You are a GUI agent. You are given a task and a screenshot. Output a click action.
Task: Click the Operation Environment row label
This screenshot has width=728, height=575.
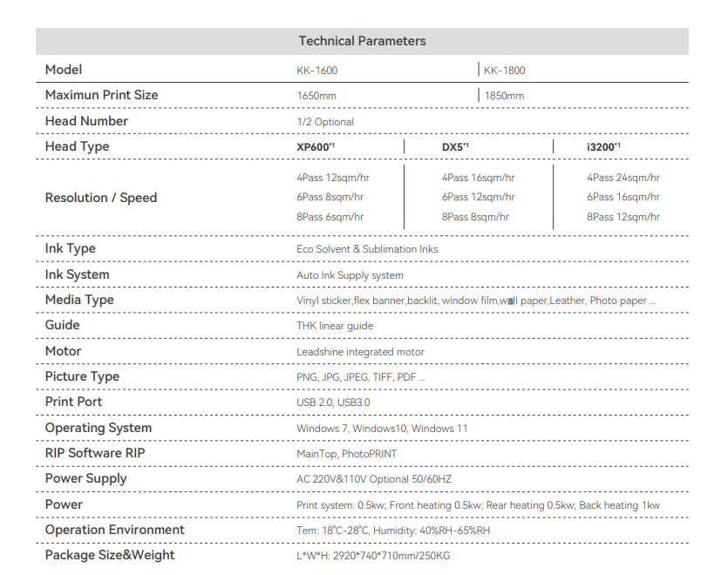(x=115, y=530)
